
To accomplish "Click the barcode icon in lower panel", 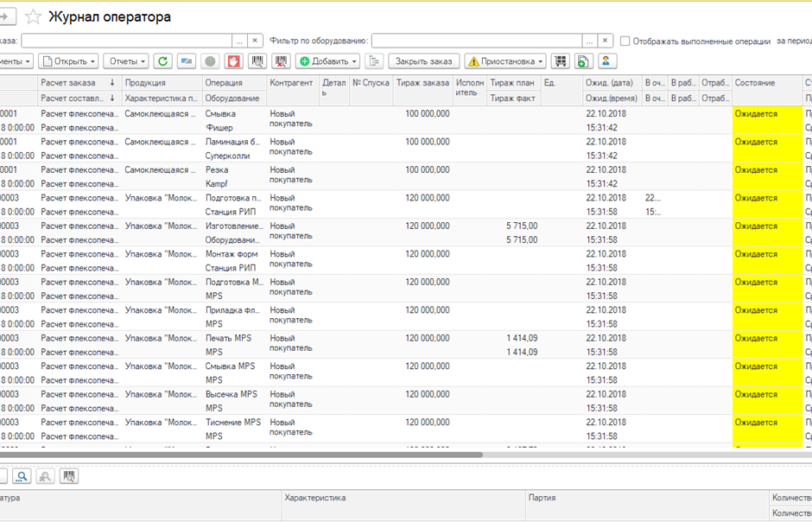I will (x=68, y=476).
